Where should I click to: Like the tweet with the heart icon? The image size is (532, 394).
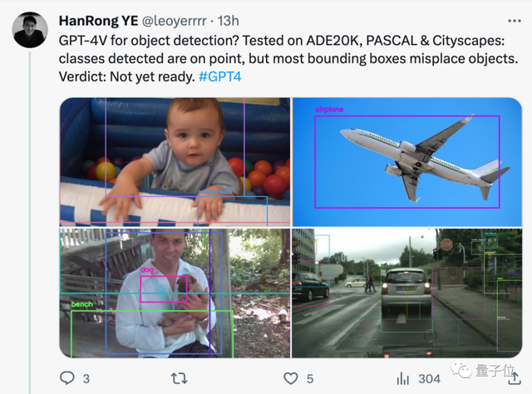[291, 378]
